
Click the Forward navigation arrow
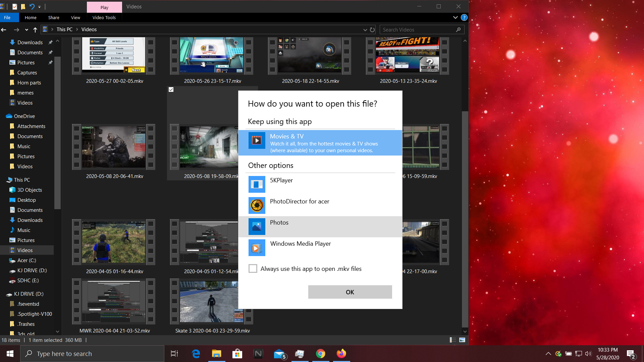pos(16,29)
